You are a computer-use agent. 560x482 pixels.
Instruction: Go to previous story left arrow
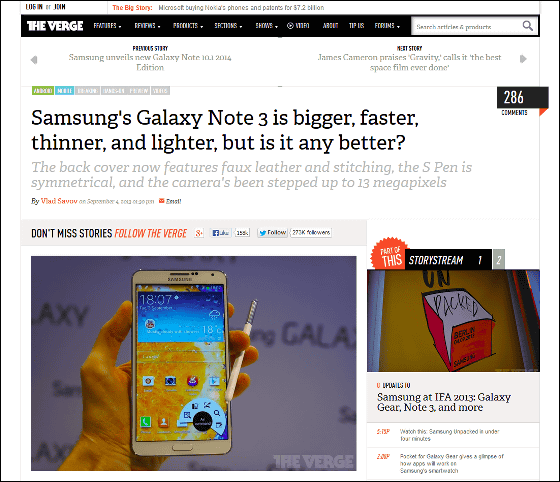click(34, 60)
